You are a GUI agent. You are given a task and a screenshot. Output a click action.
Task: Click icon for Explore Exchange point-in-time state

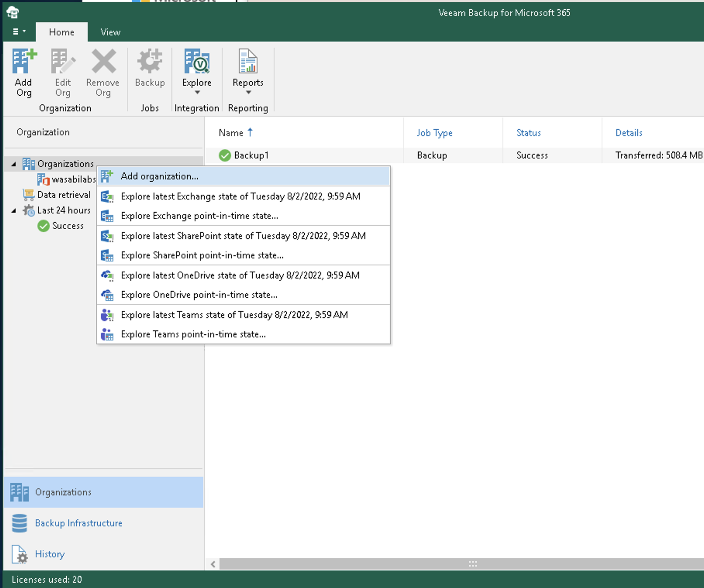pyautogui.click(x=107, y=216)
